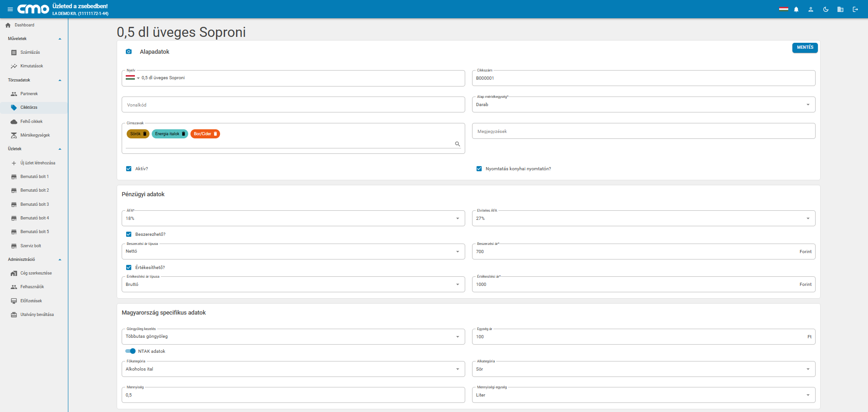This screenshot has width=868, height=412.
Task: Click the CMO logo in header
Action: [x=33, y=9]
